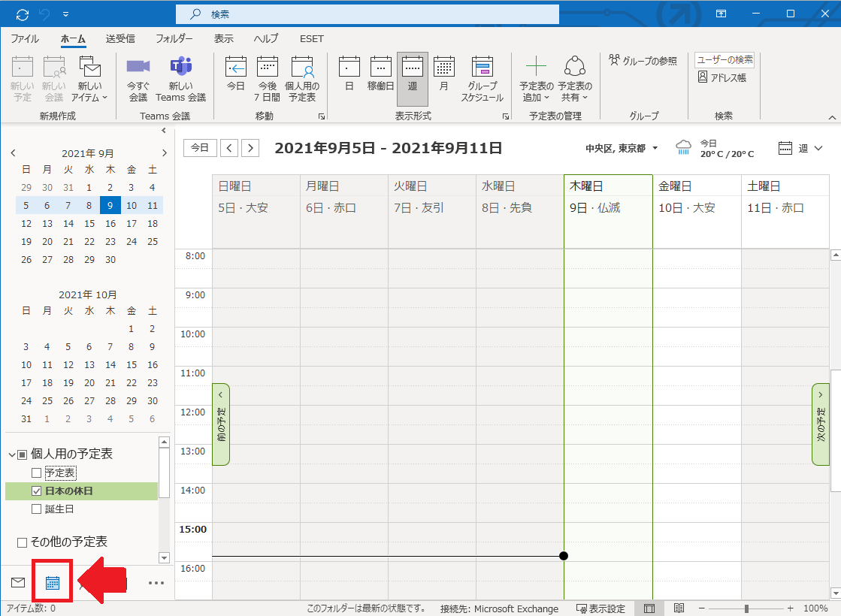
Task: Select the ホーム ribbon tab
Action: click(x=73, y=38)
